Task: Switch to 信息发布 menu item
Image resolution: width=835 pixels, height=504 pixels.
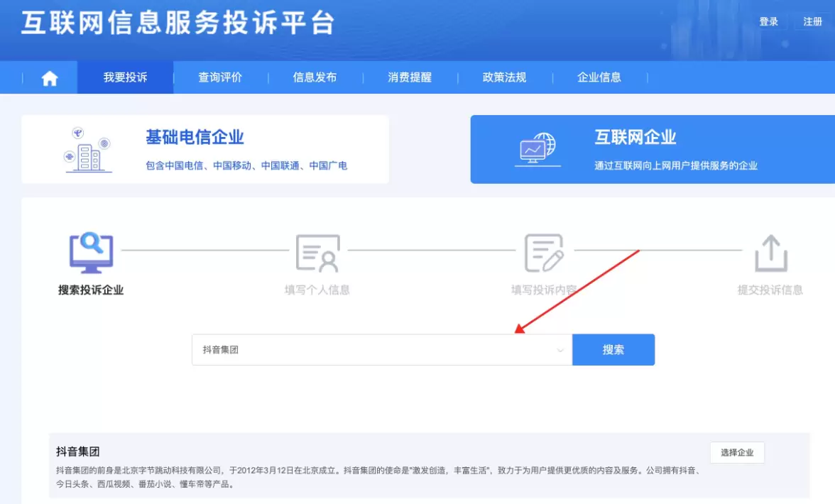Action: (x=315, y=77)
